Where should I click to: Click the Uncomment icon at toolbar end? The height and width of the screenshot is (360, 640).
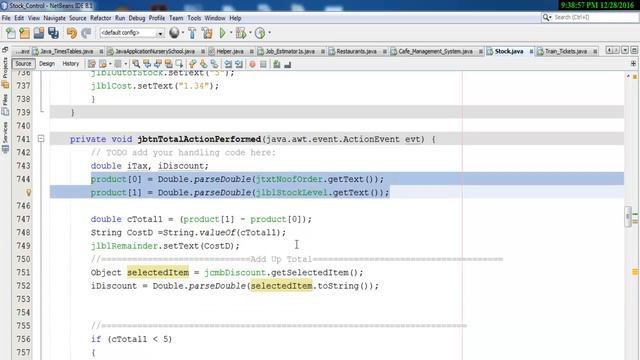click(x=287, y=64)
